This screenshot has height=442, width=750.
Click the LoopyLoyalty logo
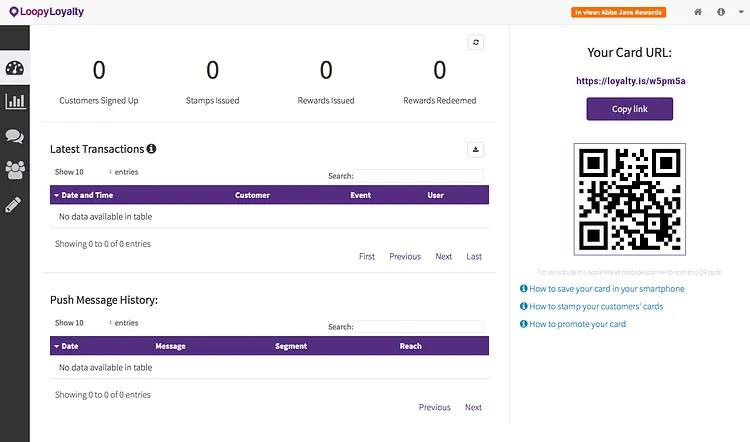46,11
